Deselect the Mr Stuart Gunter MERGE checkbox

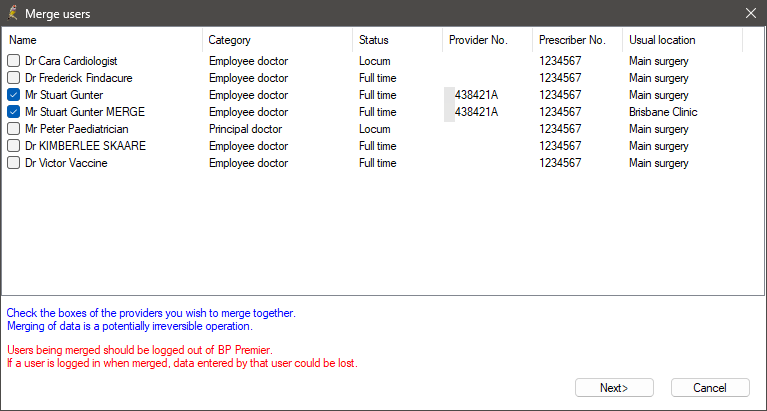coord(14,112)
